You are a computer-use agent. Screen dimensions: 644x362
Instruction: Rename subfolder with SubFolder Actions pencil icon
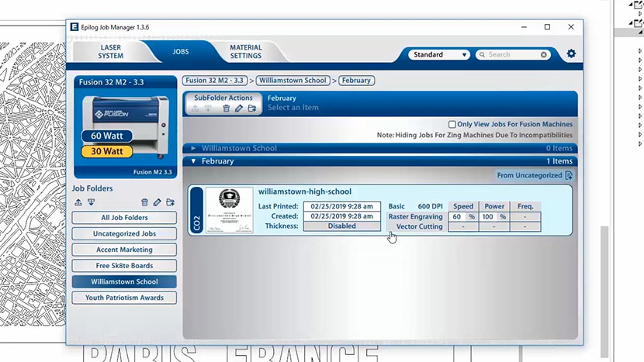coord(240,109)
